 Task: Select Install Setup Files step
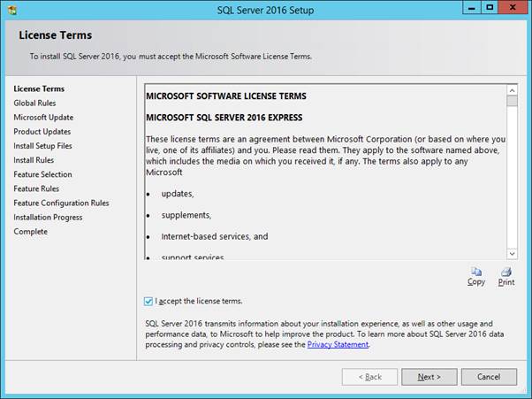pyautogui.click(x=42, y=146)
